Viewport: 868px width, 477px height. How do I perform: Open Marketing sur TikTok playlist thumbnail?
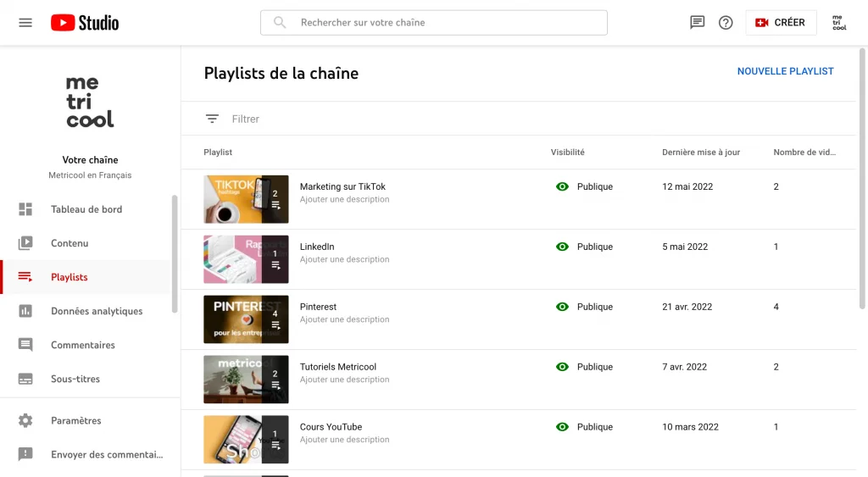tap(246, 199)
